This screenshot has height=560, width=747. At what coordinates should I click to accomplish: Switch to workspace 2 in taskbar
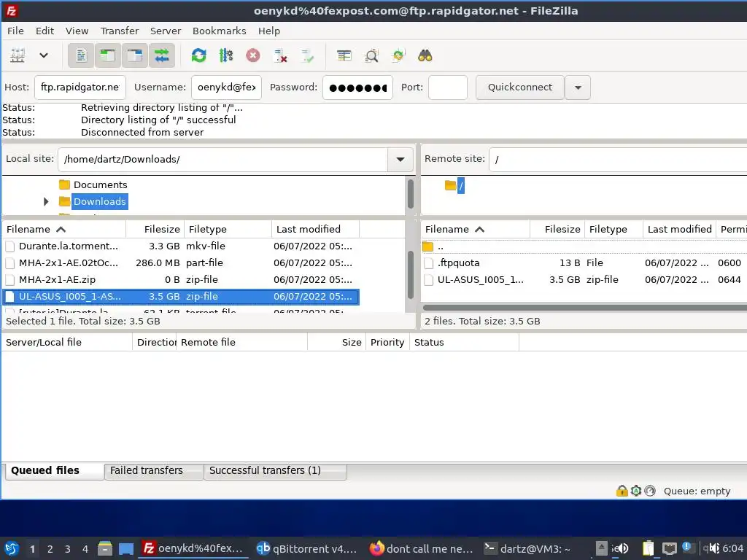click(x=50, y=549)
